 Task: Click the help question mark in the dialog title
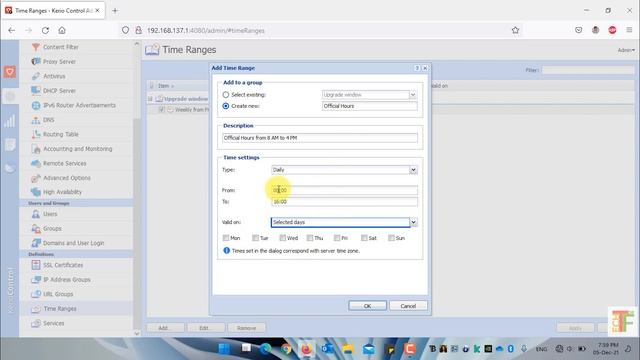pos(417,68)
